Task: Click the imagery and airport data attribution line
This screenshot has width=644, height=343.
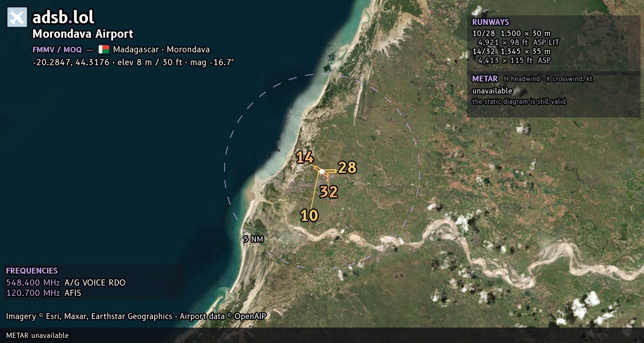Action: pos(136,316)
